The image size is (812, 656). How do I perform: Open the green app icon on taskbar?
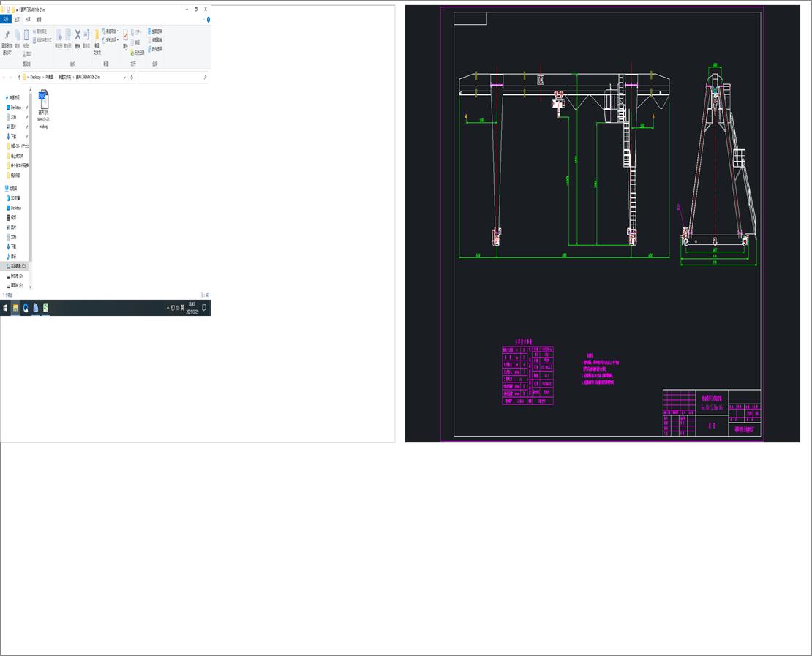(45, 308)
